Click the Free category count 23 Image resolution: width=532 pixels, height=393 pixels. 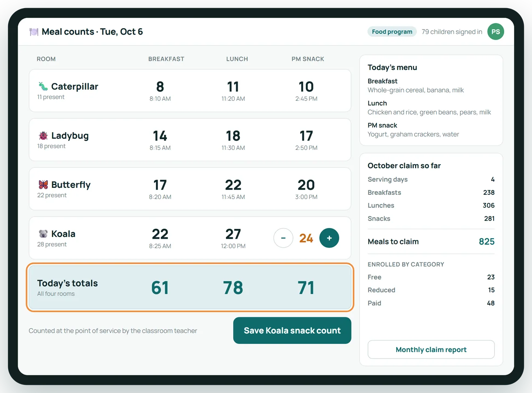(491, 277)
